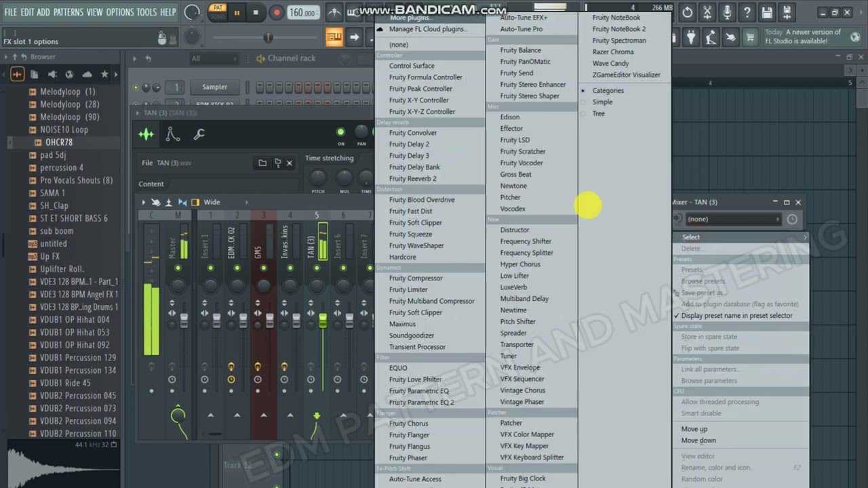Open the OPTIONS menu
Image resolution: width=868 pixels, height=488 pixels.
[120, 12]
